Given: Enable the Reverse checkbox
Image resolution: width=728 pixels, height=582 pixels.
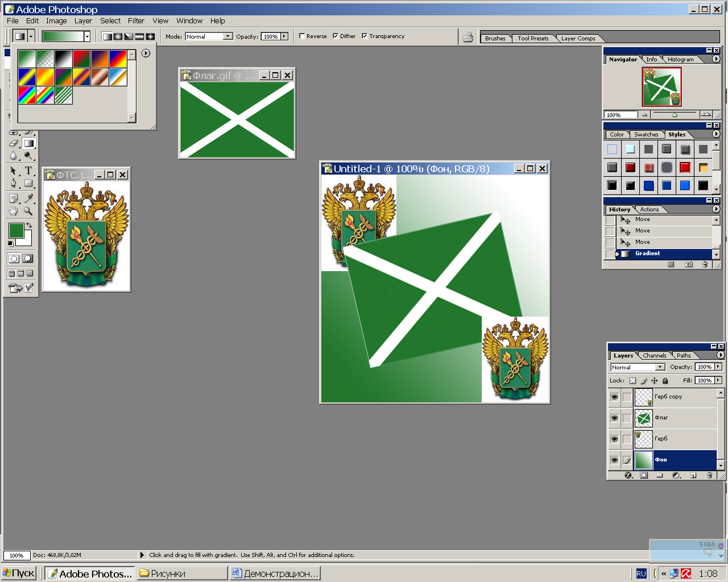Looking at the screenshot, I should (x=302, y=36).
